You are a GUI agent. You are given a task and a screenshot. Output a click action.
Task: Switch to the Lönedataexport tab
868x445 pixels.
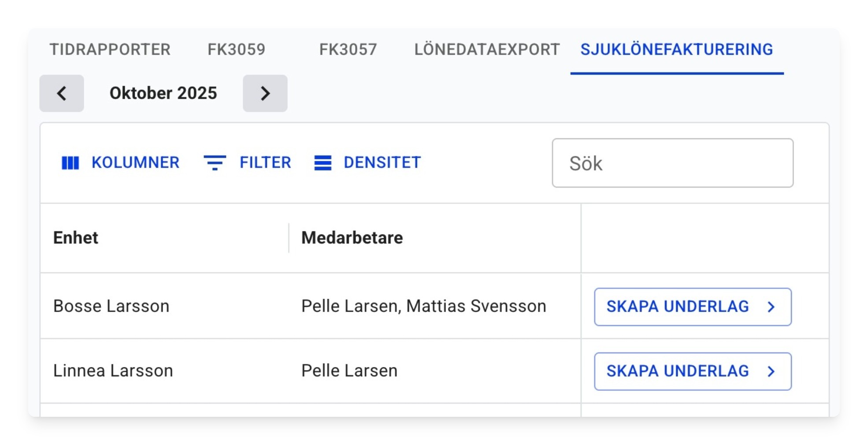(x=487, y=49)
